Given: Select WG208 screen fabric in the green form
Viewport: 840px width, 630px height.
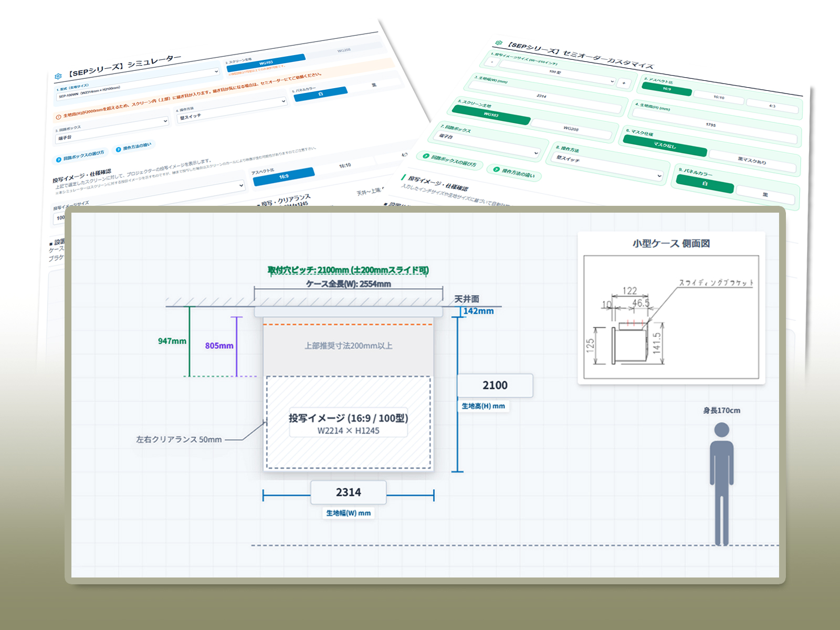Looking at the screenshot, I should (571, 129).
